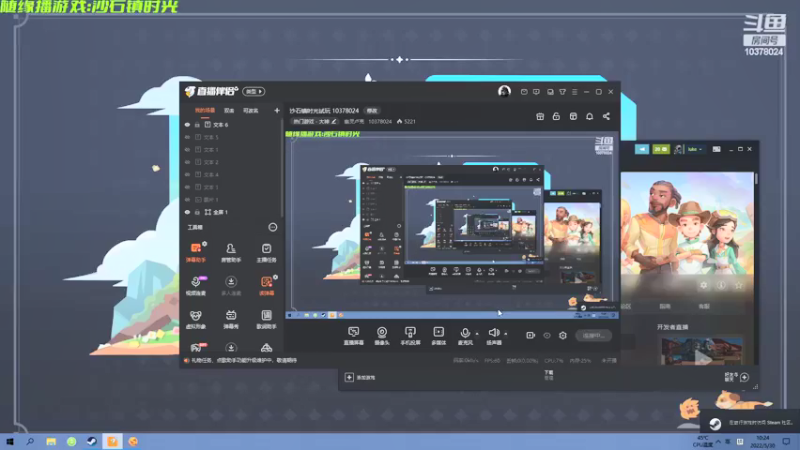This screenshot has width=800, height=450.
Task: Open the 虚拟形象 tool
Action: [195, 319]
